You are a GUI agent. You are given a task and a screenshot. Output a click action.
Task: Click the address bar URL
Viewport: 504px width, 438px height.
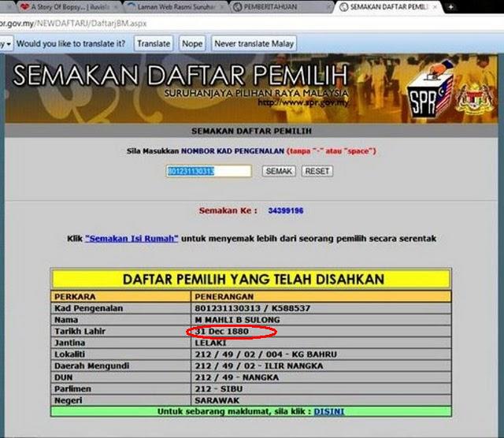[x=73, y=24]
